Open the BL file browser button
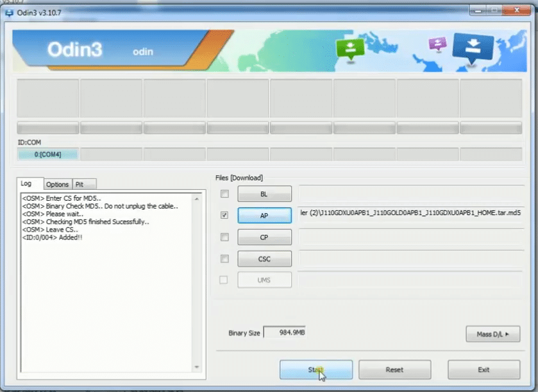This screenshot has height=392, width=538. pyautogui.click(x=265, y=194)
